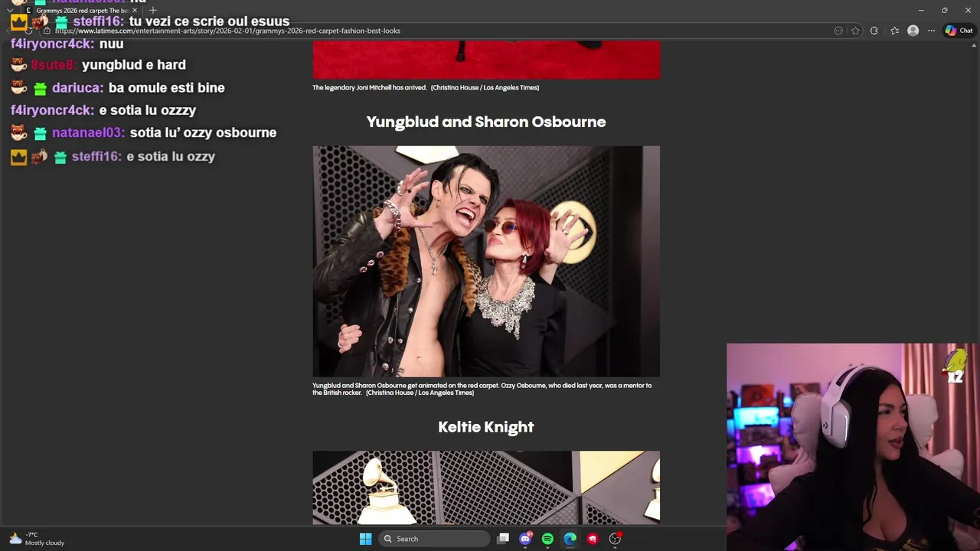980x551 pixels.
Task: Open the Windows Start menu
Action: 365,539
